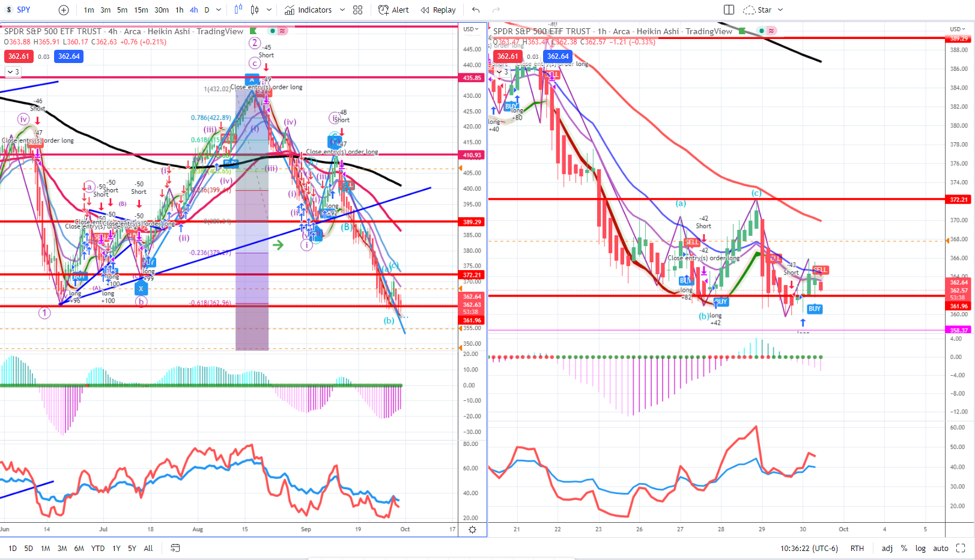The height and width of the screenshot is (560, 975).
Task: Select the All date range
Action: pos(148,549)
